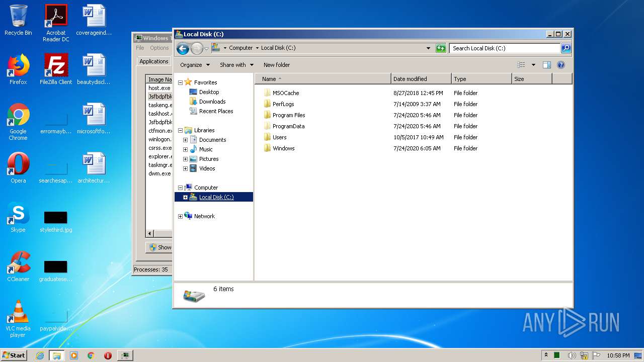Click Internet Explorer icon on taskbar
The image size is (644, 362).
click(40, 355)
